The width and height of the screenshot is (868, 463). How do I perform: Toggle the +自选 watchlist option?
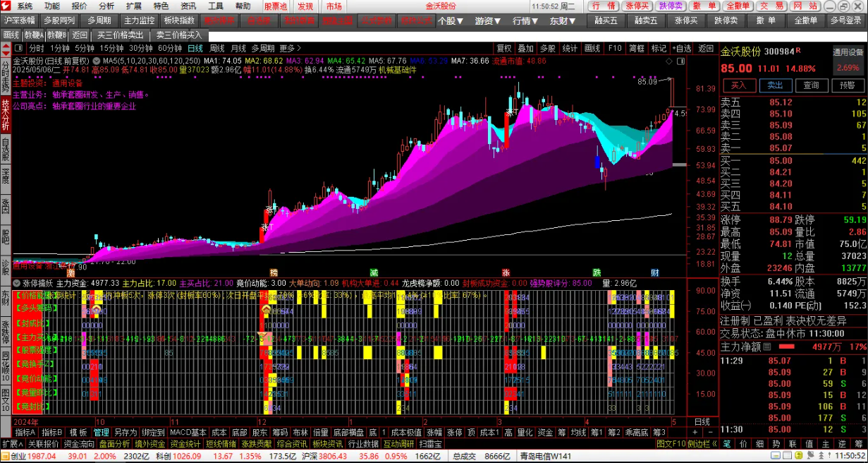coord(681,49)
